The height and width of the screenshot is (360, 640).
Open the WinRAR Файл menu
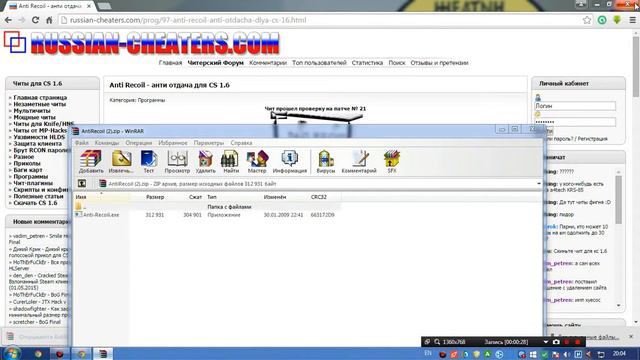[x=82, y=143]
